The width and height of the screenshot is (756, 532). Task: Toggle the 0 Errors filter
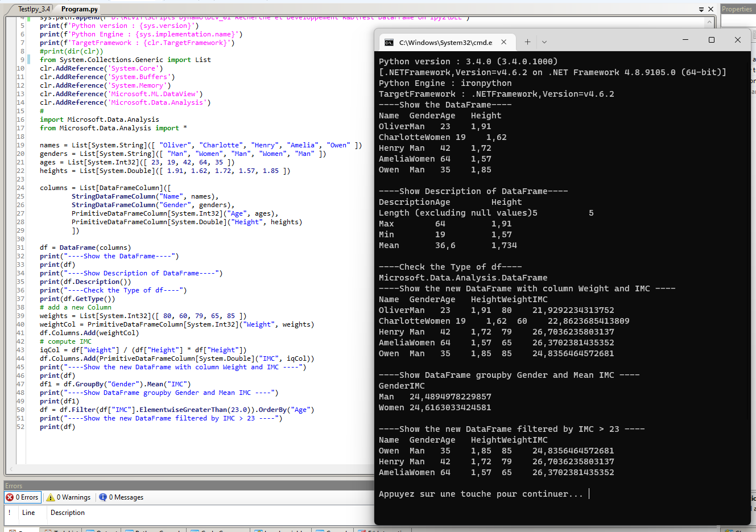pos(23,497)
